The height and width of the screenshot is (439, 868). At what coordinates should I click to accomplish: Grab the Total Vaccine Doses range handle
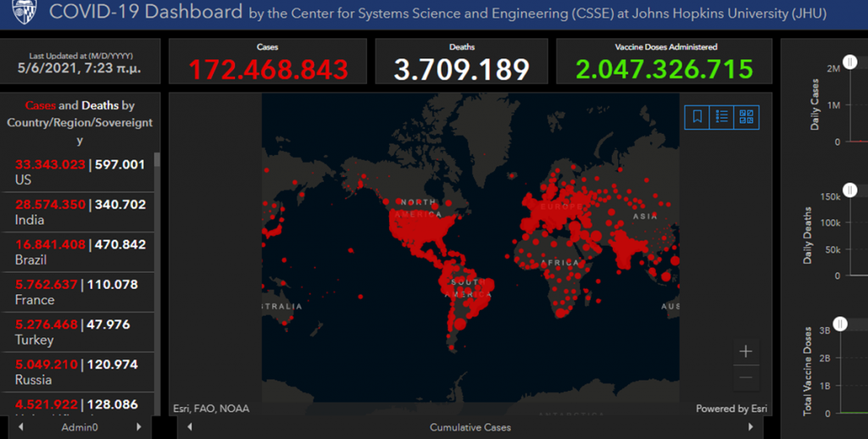click(x=839, y=324)
